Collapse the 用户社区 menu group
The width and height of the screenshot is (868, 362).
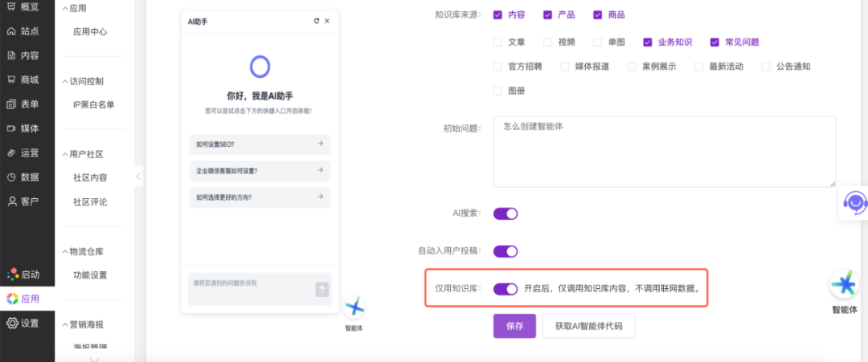pyautogui.click(x=65, y=154)
